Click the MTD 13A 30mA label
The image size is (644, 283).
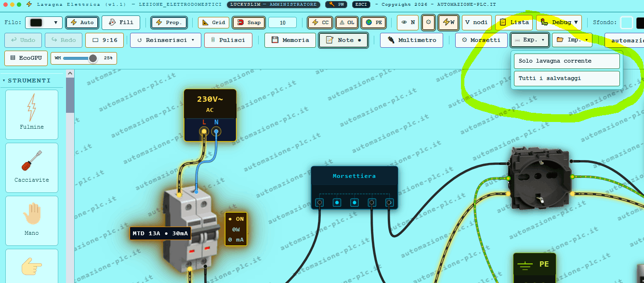pos(160,234)
